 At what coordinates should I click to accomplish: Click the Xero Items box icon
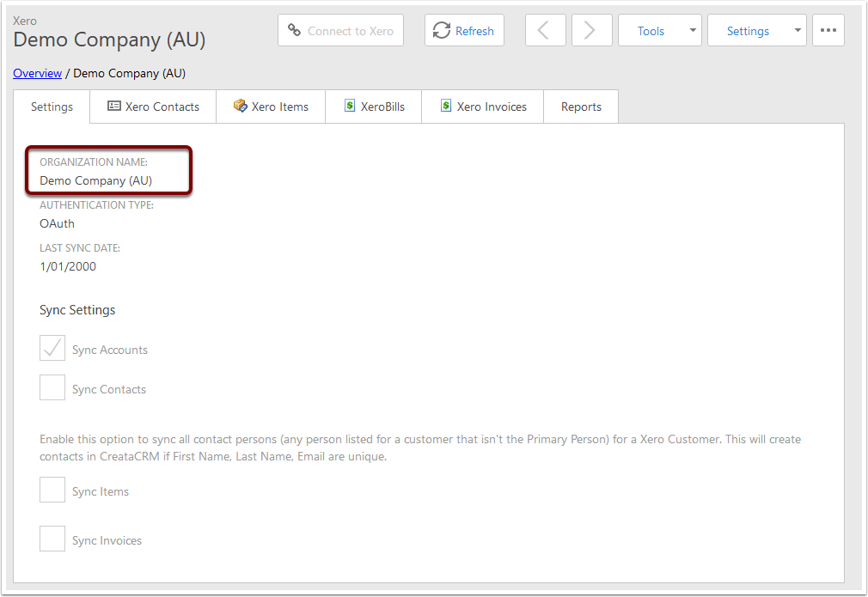[241, 106]
